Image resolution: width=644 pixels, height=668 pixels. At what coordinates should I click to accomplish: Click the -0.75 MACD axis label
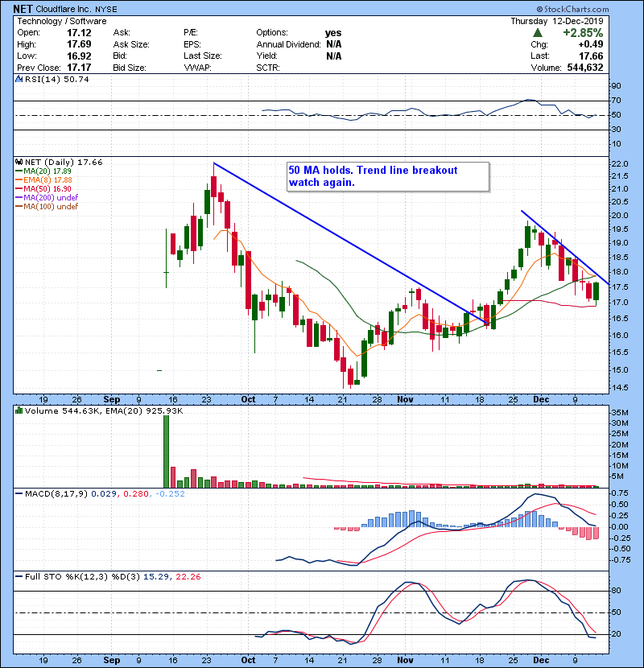620,560
